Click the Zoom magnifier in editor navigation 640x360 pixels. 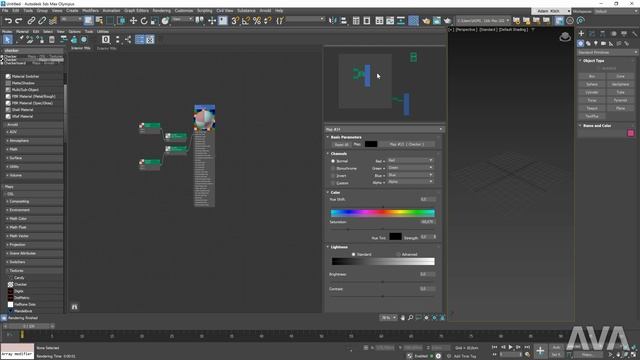411,318
